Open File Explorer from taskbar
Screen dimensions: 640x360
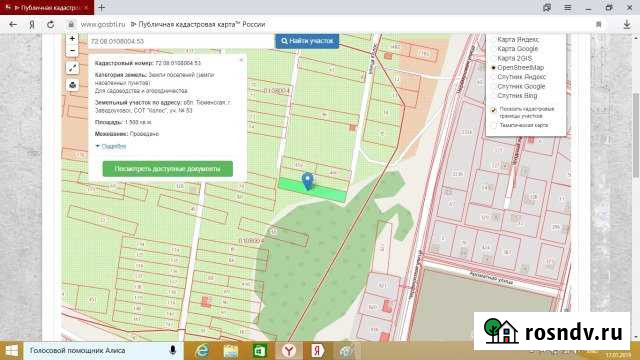coord(231,351)
